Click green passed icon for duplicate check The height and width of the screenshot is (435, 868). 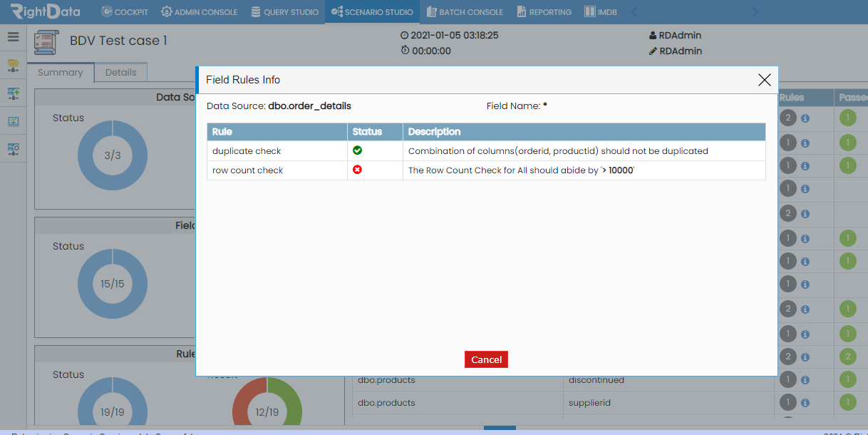pyautogui.click(x=358, y=150)
